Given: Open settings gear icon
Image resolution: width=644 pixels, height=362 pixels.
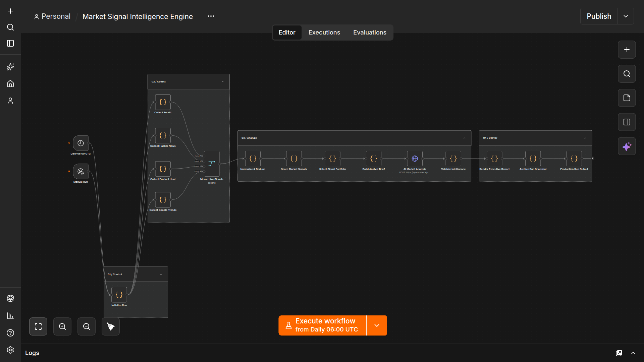Looking at the screenshot, I should point(10,350).
